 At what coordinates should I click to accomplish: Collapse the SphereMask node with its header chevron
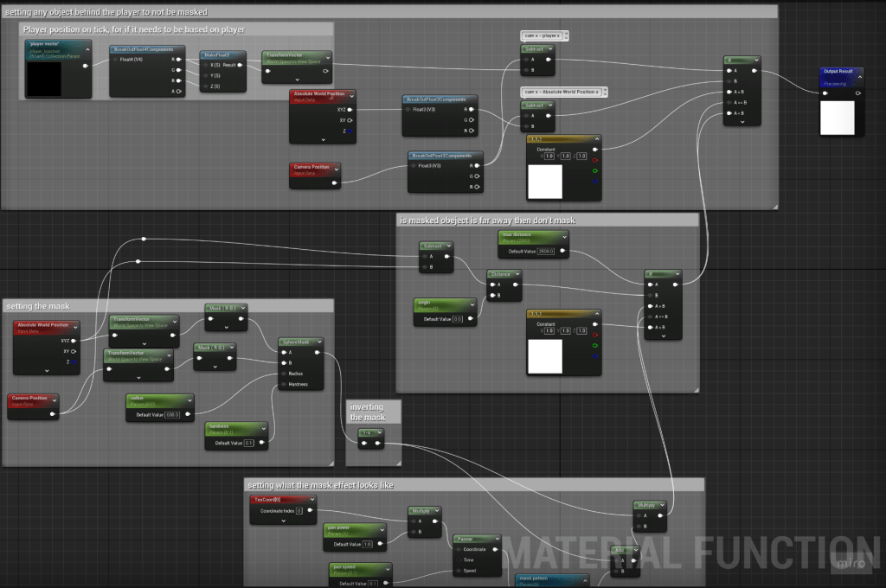(x=319, y=342)
